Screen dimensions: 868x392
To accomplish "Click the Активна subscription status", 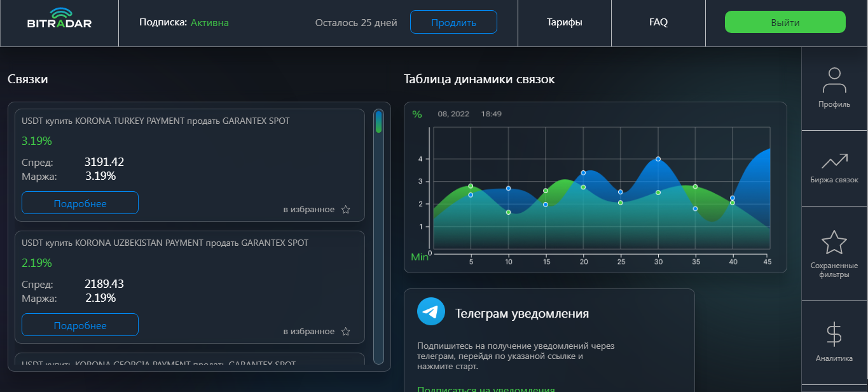I will (210, 23).
